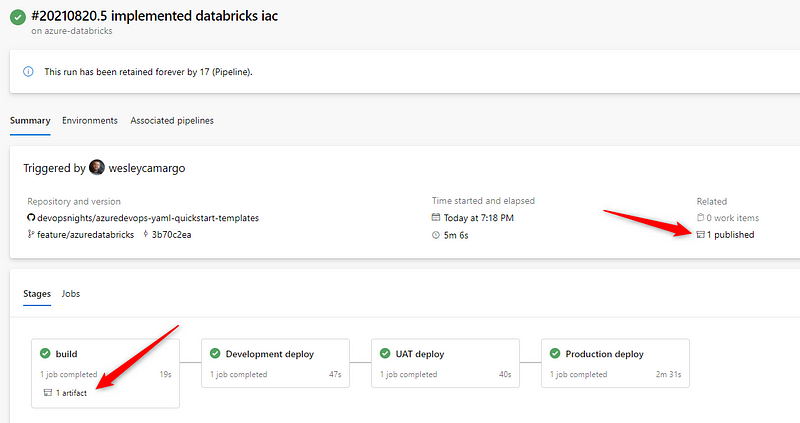Click the info icon in retention banner
800x423 pixels.
pos(27,72)
